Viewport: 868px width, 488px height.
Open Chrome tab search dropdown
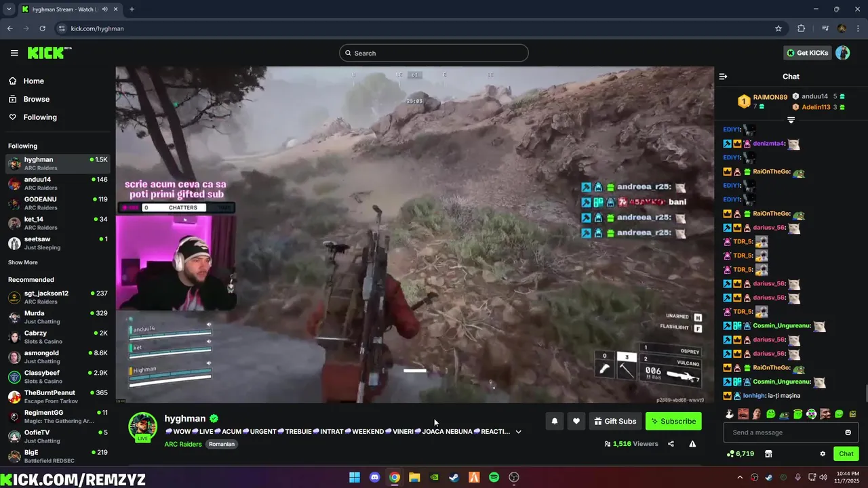pos(9,9)
